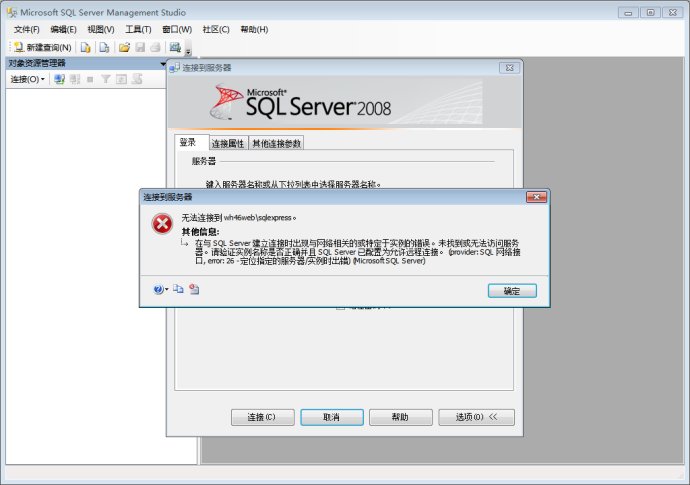Click the Connect Object Explorer icon
The image size is (690, 485).
59,79
